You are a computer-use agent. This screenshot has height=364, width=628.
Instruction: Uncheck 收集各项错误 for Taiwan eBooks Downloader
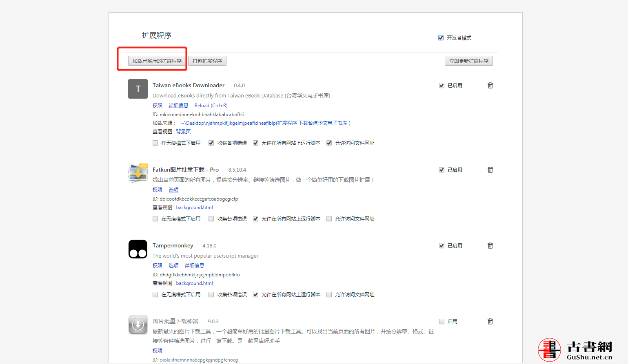211,143
